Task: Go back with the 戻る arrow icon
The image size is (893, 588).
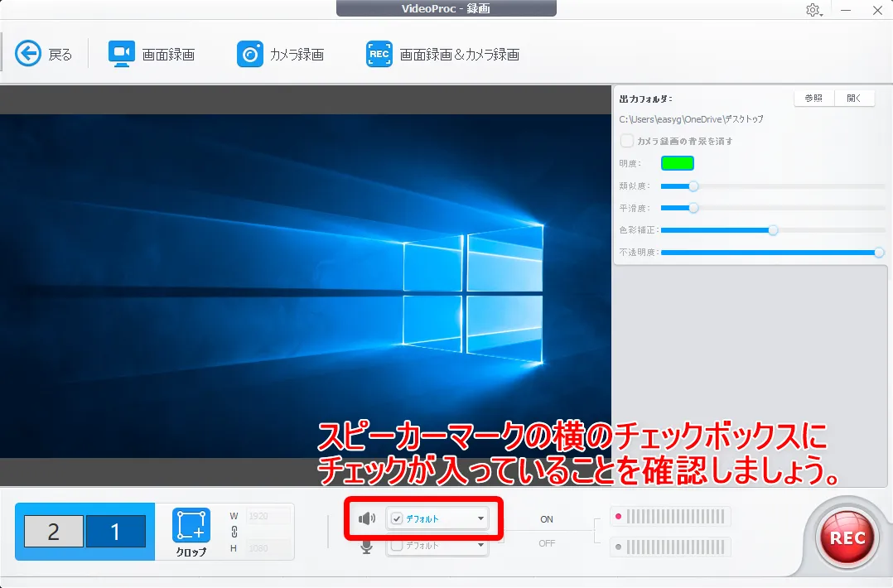Action: click(28, 54)
